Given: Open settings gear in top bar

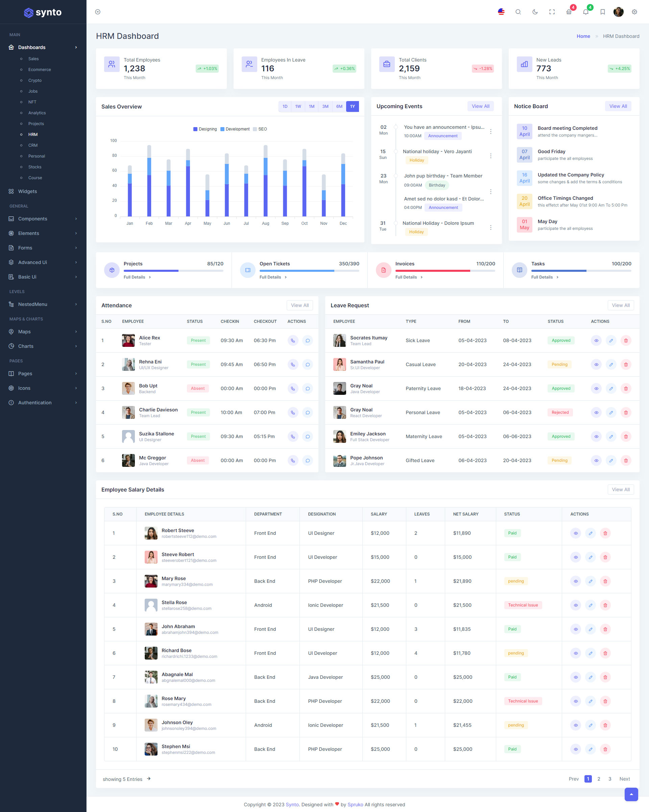Looking at the screenshot, I should [634, 12].
